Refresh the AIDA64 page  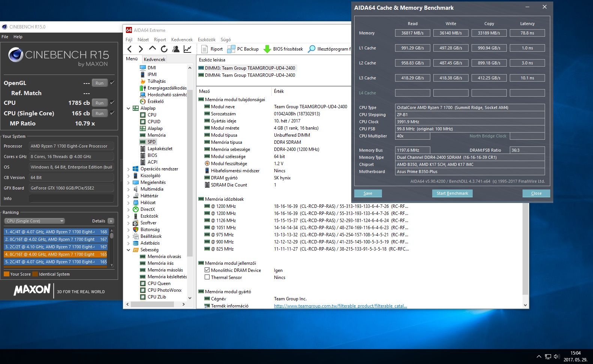(x=164, y=49)
